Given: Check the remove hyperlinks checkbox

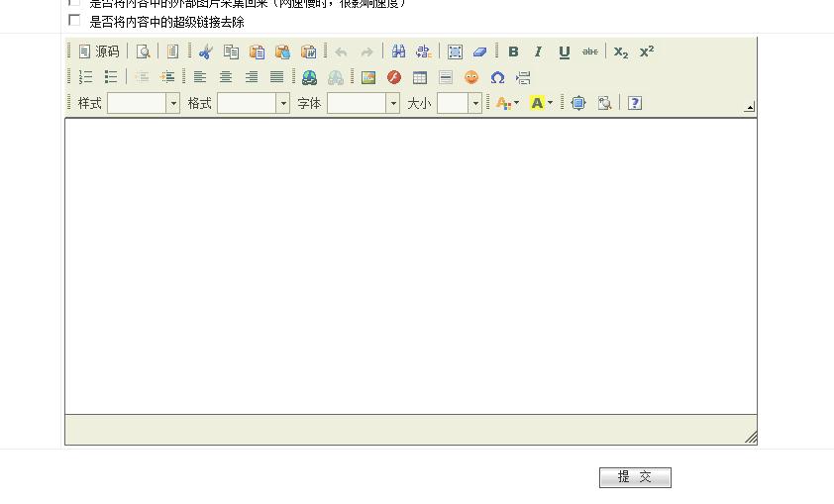Looking at the screenshot, I should pos(74,20).
